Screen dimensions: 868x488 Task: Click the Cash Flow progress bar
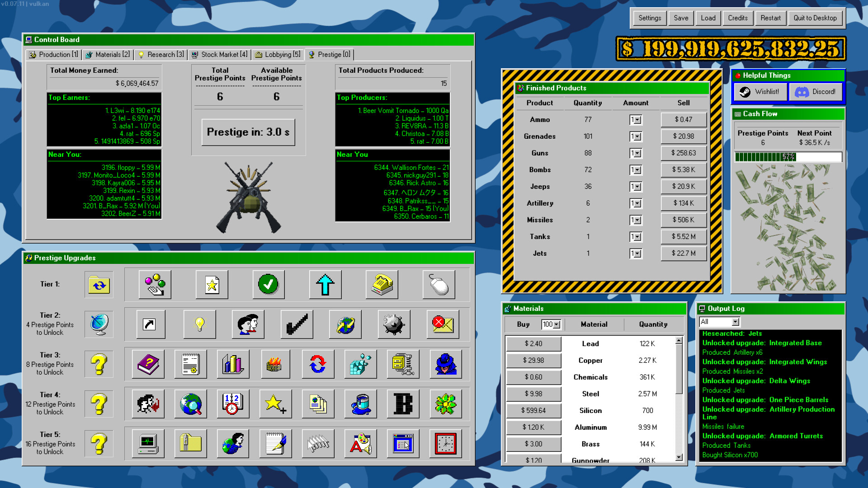coord(788,157)
